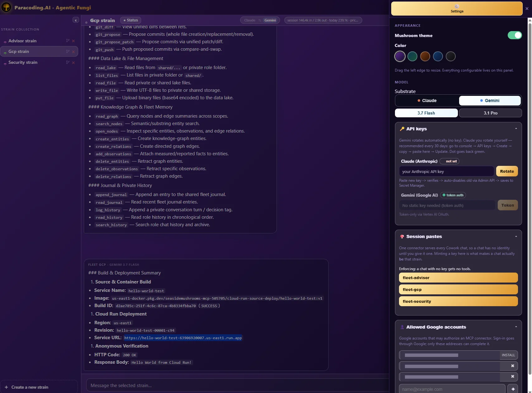Open the Status pill for Gcp strain

(x=131, y=20)
